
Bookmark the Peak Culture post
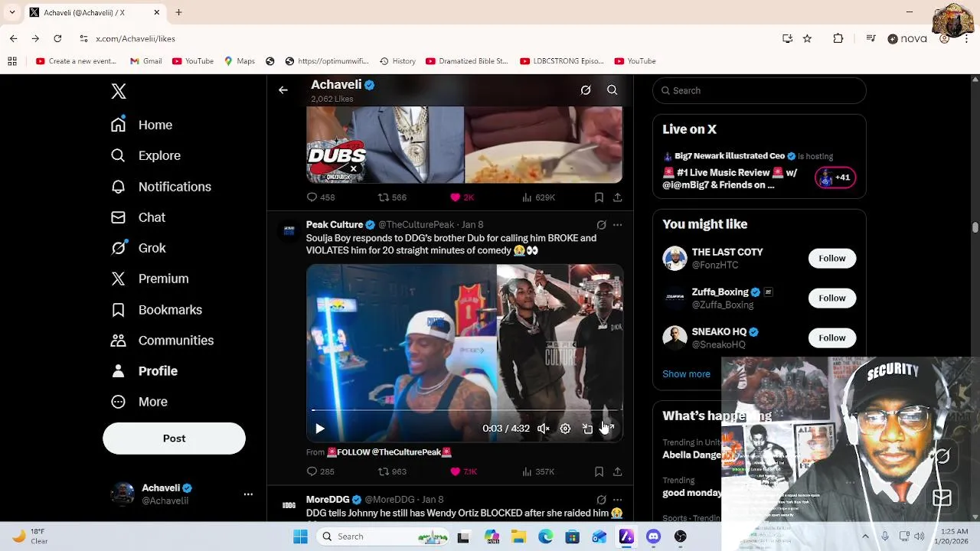599,471
